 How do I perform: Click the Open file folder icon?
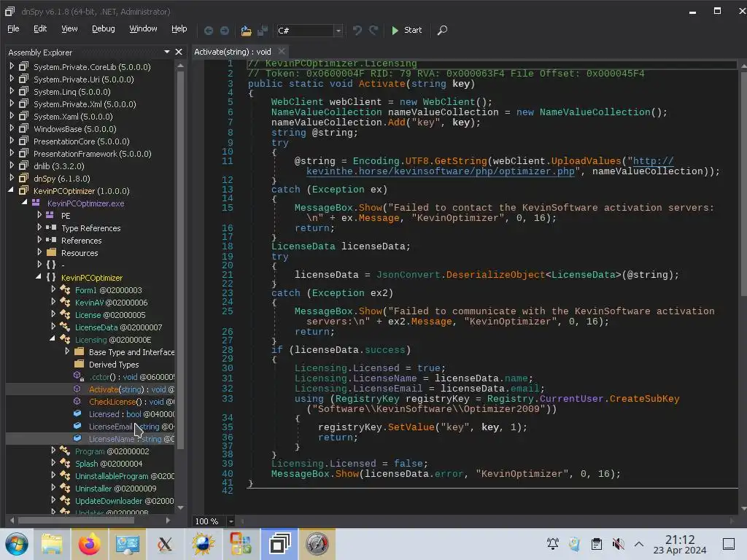246,31
